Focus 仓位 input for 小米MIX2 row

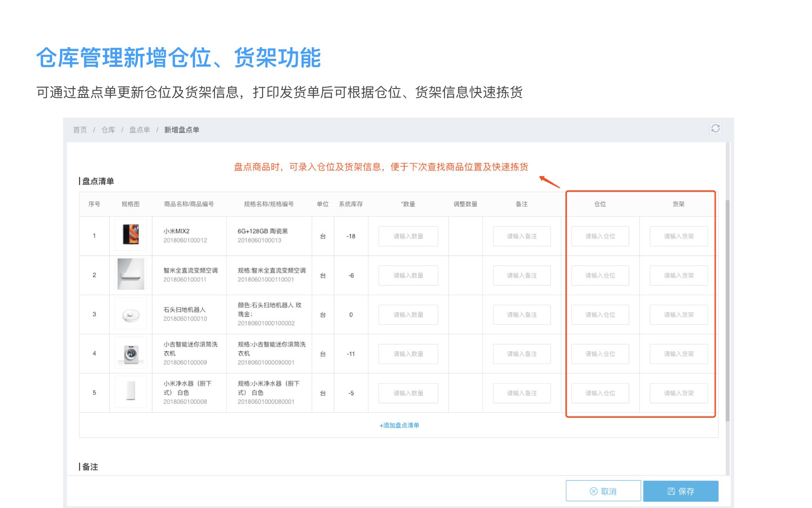click(x=600, y=236)
